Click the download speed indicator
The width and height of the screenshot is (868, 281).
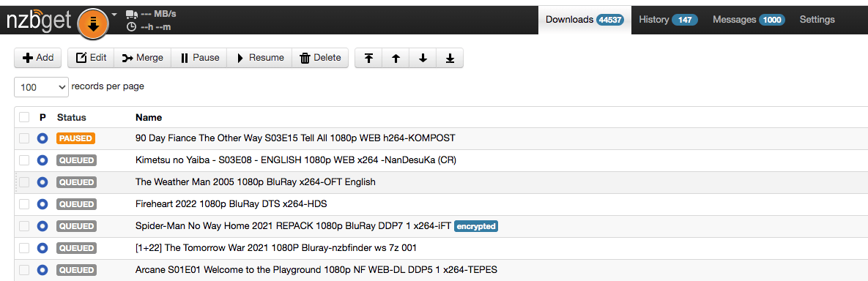click(x=151, y=15)
